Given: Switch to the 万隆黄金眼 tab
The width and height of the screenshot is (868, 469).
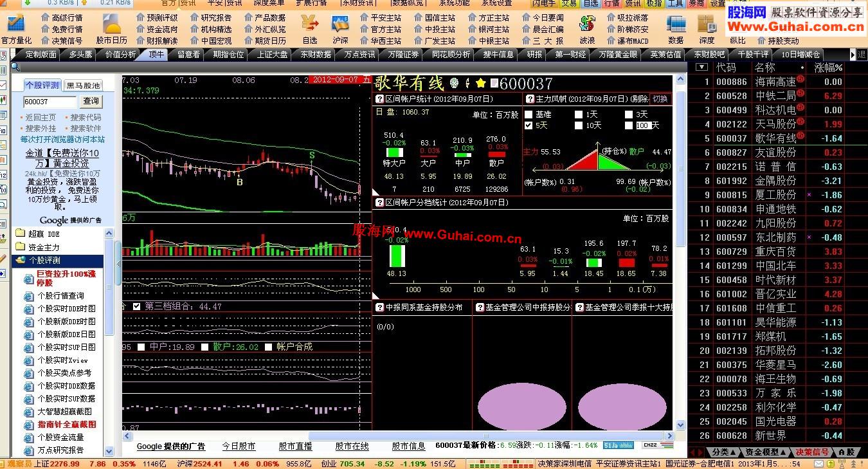Looking at the screenshot, I should 617,55.
